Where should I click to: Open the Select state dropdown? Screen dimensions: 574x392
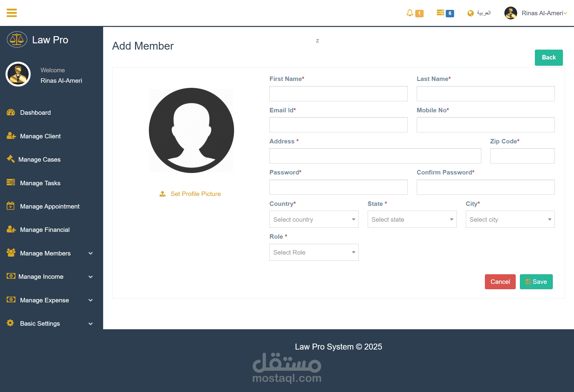tap(412, 219)
